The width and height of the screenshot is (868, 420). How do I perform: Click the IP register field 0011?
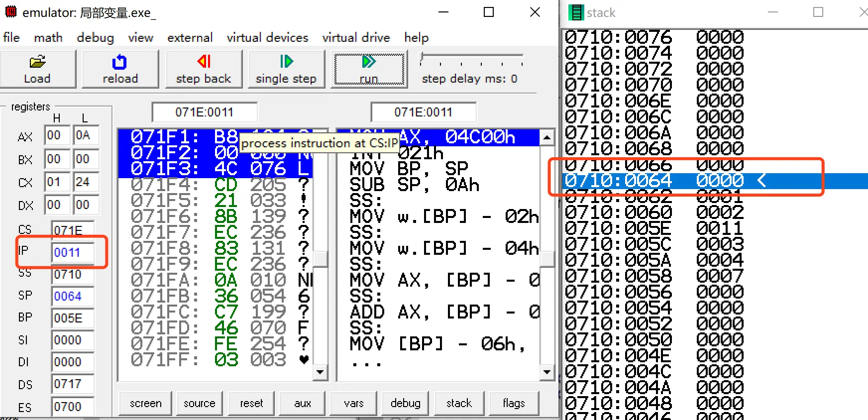[x=72, y=252]
